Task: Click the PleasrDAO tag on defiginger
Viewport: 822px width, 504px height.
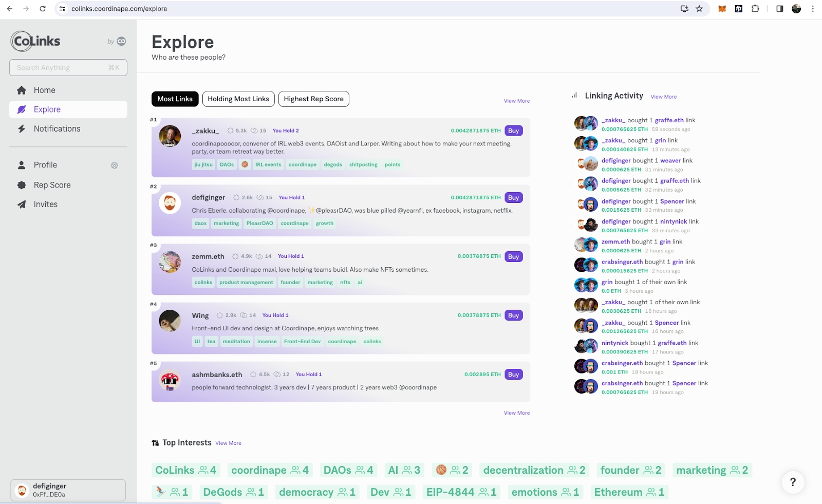Action: (259, 223)
